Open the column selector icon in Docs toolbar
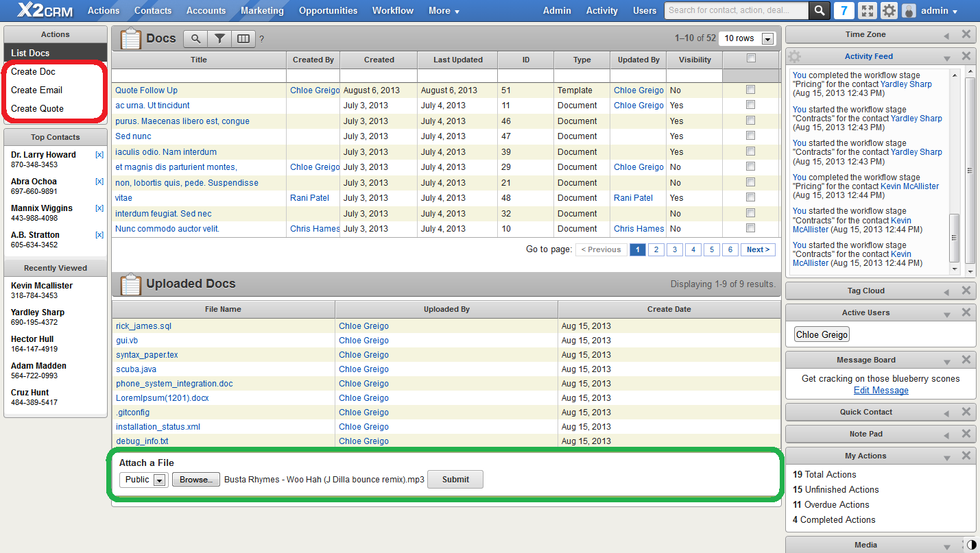The width and height of the screenshot is (980, 553). coord(243,39)
